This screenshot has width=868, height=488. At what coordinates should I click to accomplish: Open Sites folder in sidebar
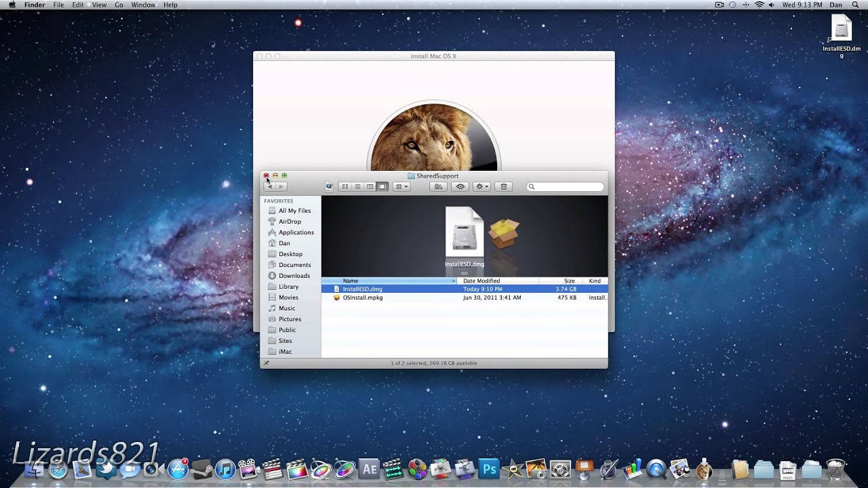point(280,341)
